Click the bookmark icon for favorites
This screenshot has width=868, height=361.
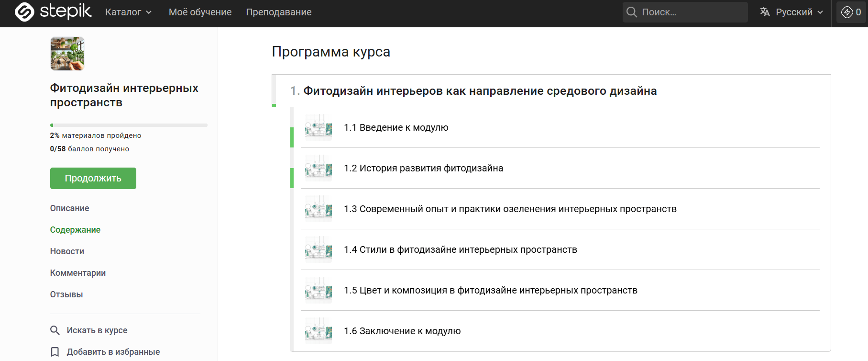coord(55,352)
